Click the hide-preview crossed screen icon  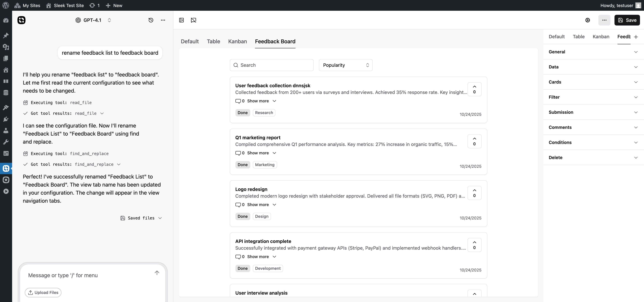(194, 20)
